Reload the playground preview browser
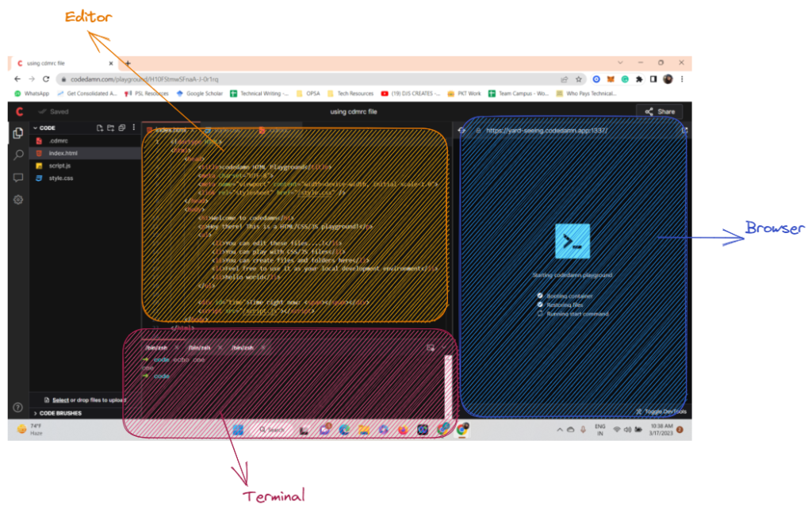 click(462, 131)
